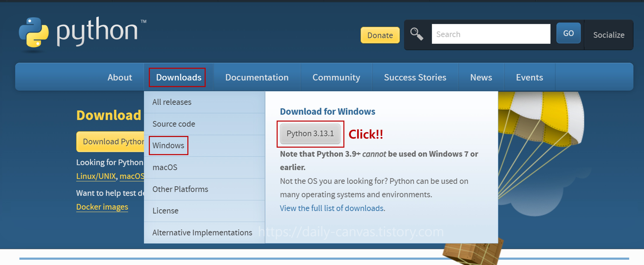Viewport: 644px width, 265px height.
Task: Select Windows in the Downloads menu
Action: [x=168, y=145]
